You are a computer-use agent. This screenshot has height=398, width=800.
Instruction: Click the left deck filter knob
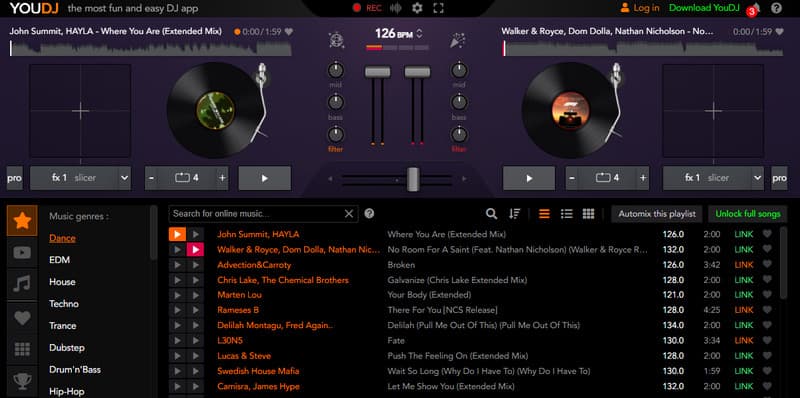coord(336,135)
